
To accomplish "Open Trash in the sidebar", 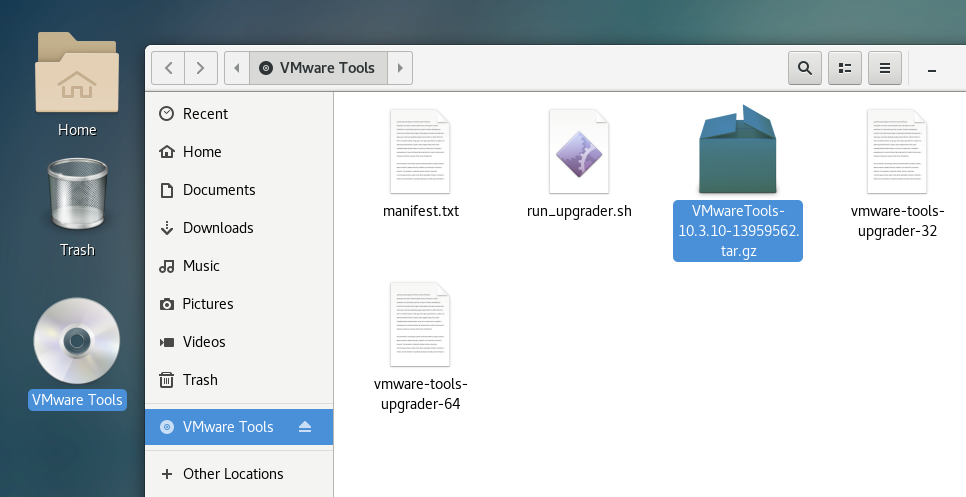I will pyautogui.click(x=239, y=380).
